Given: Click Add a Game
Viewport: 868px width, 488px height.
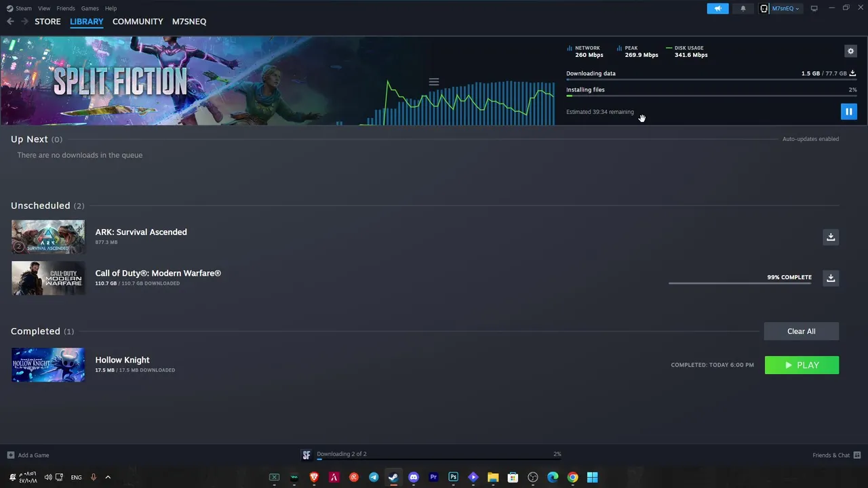Looking at the screenshot, I should [x=28, y=455].
